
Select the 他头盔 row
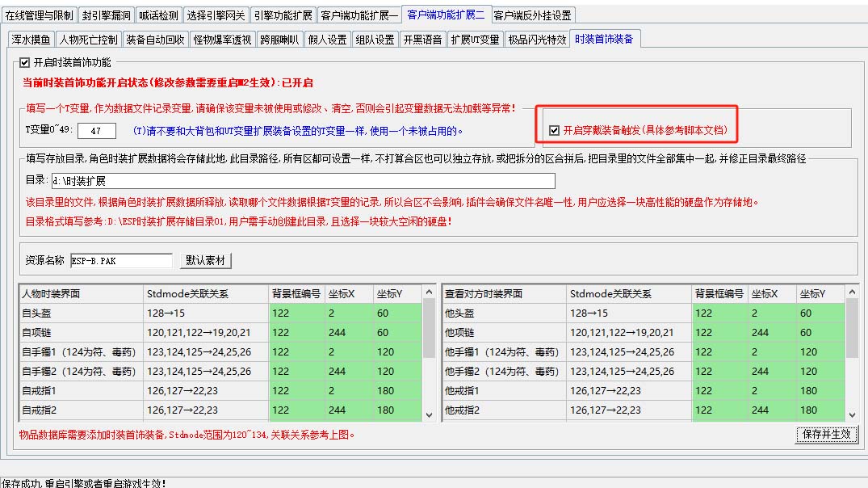click(644, 313)
